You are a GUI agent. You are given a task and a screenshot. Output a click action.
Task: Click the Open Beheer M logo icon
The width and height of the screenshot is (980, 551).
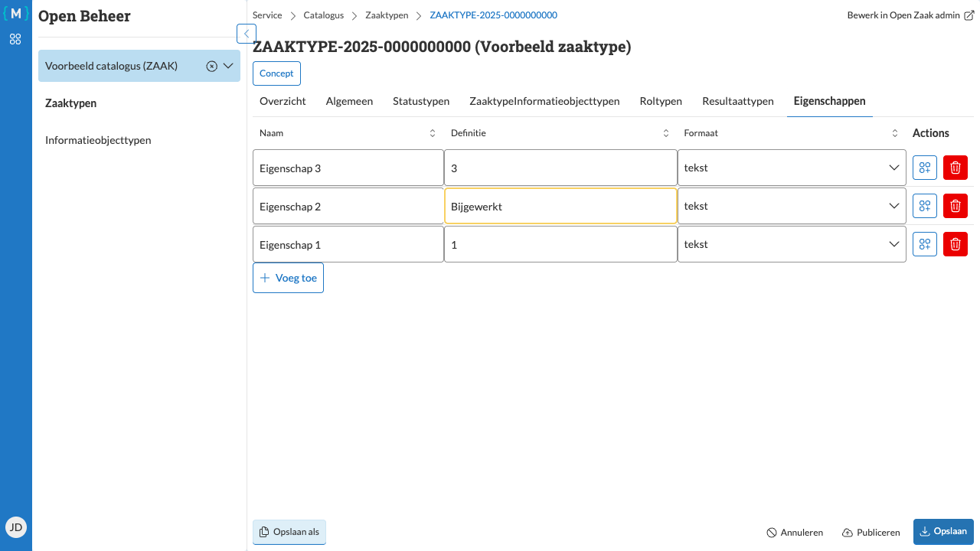tap(15, 14)
